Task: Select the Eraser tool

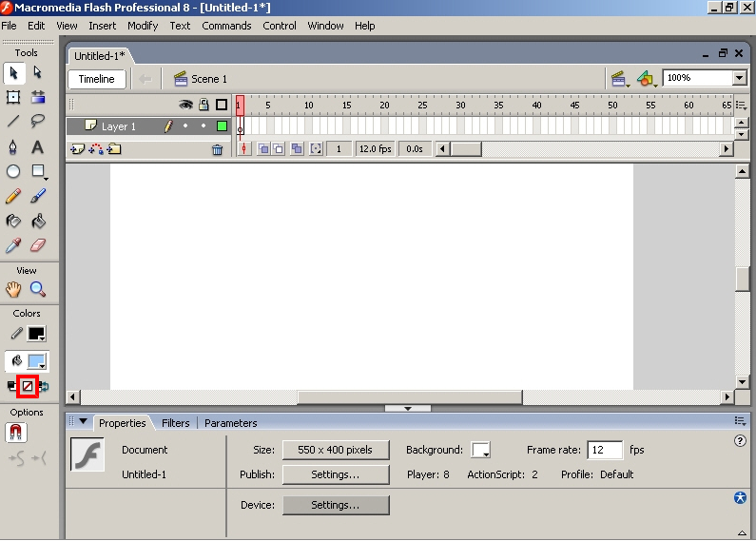Action: click(38, 245)
